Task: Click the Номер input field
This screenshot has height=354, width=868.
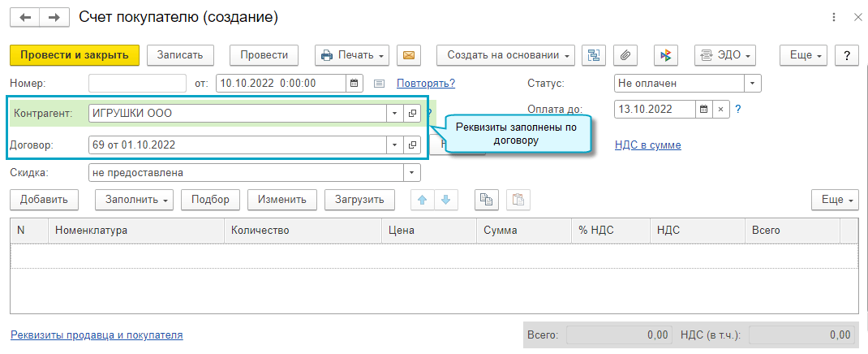Action: tap(137, 83)
